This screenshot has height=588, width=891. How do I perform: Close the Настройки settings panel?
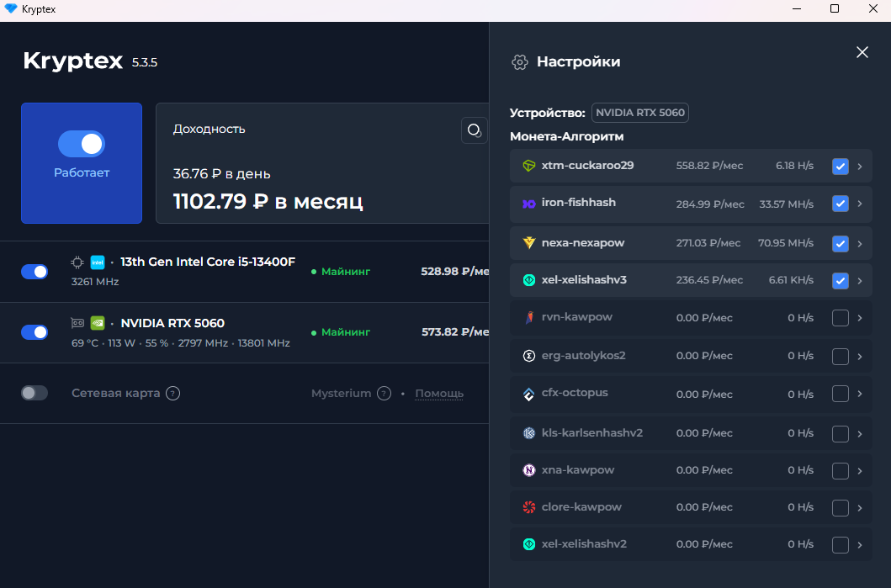(x=862, y=52)
